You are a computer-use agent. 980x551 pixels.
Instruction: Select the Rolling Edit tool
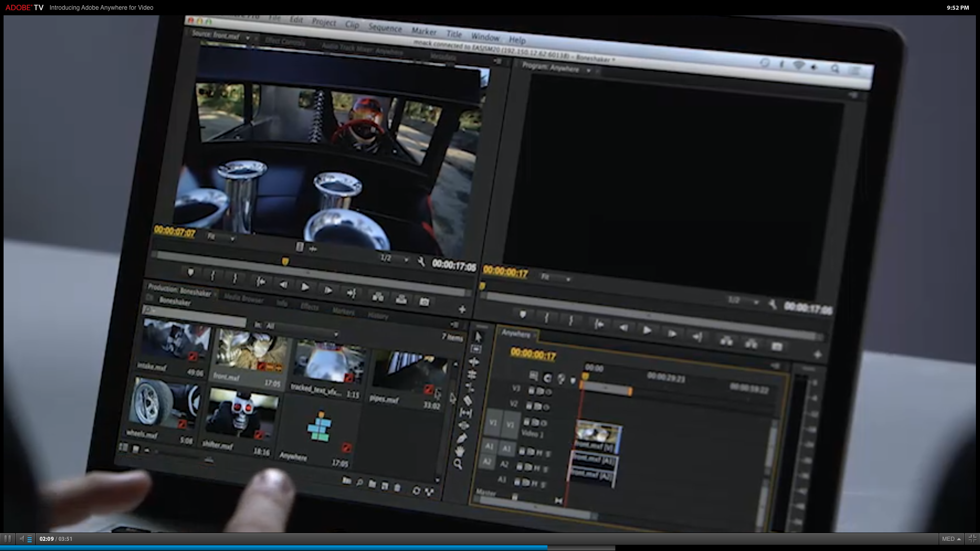[472, 375]
